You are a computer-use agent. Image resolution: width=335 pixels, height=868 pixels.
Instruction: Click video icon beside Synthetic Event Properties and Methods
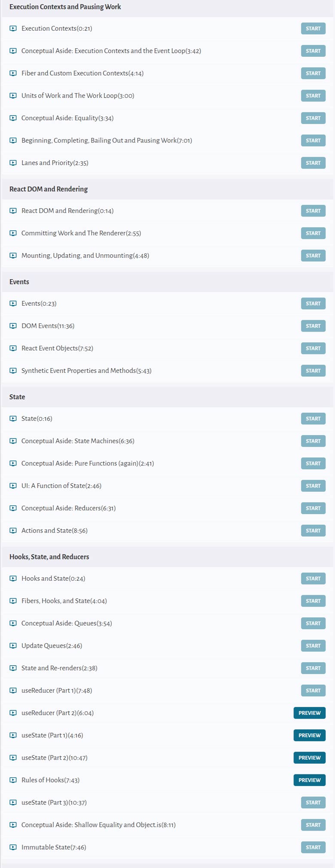(x=13, y=371)
